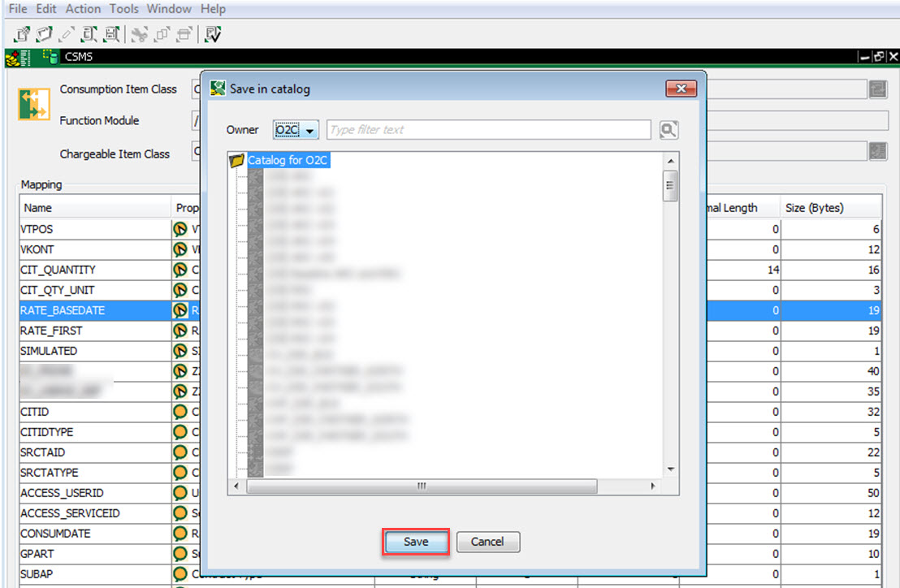Viewport: 900px width, 588px height.
Task: Click the validate document checkmark toolbar icon
Action: 211,34
